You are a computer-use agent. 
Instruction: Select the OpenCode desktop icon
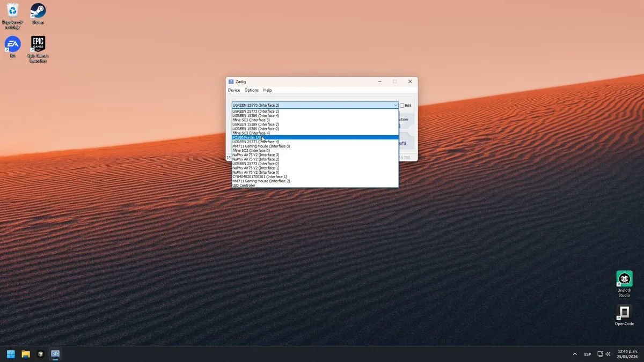[x=624, y=315]
